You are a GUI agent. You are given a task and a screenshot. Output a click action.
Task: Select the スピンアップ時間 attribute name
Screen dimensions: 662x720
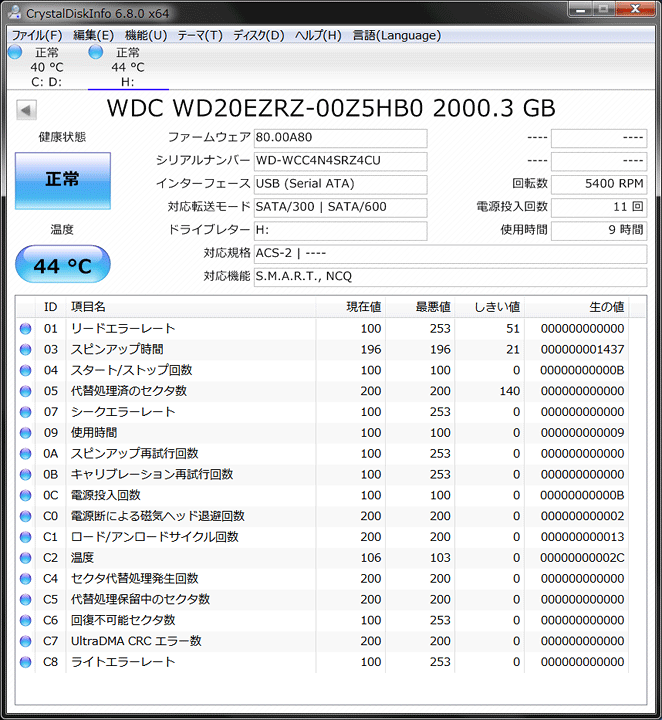(x=117, y=349)
